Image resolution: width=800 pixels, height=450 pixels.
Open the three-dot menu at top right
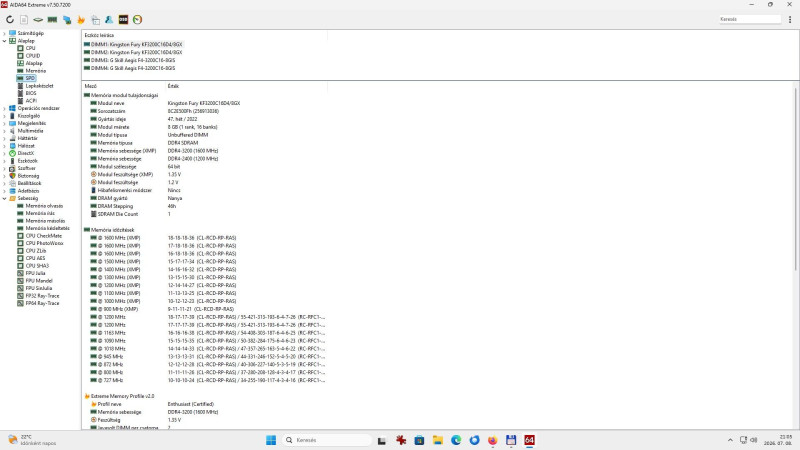pos(790,19)
